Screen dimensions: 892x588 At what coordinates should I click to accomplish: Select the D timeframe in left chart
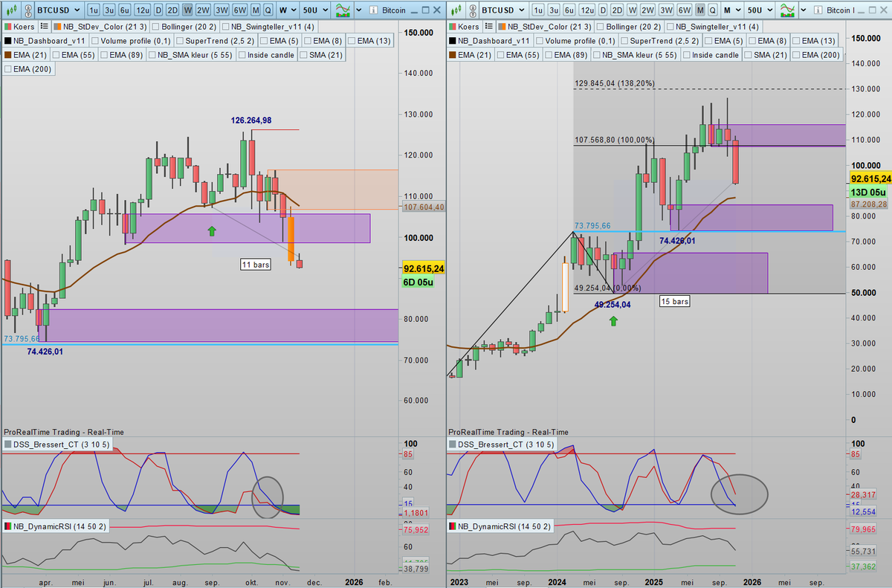pyautogui.click(x=158, y=10)
